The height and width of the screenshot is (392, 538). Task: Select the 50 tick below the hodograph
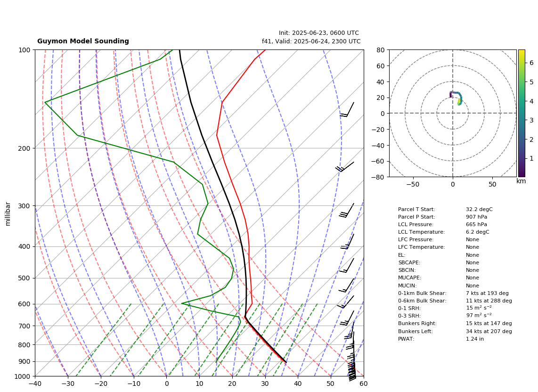492,184
